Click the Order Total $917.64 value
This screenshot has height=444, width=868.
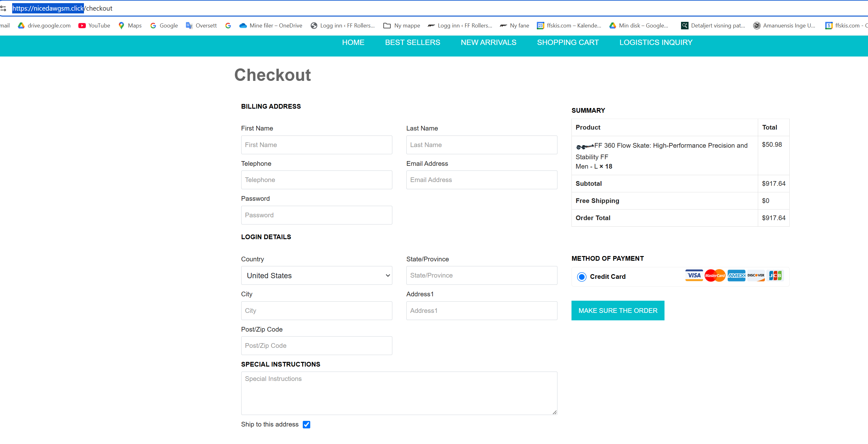tap(773, 218)
